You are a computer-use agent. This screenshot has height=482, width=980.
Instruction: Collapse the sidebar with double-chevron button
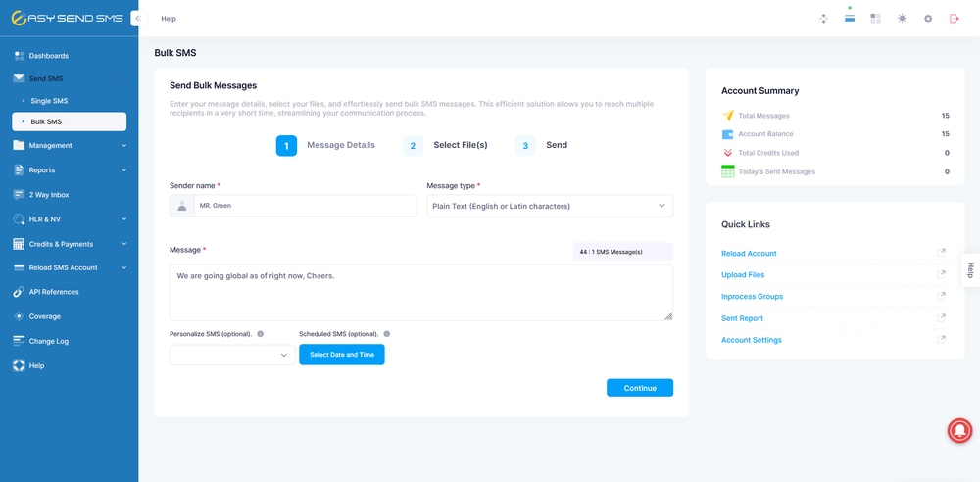click(x=138, y=19)
